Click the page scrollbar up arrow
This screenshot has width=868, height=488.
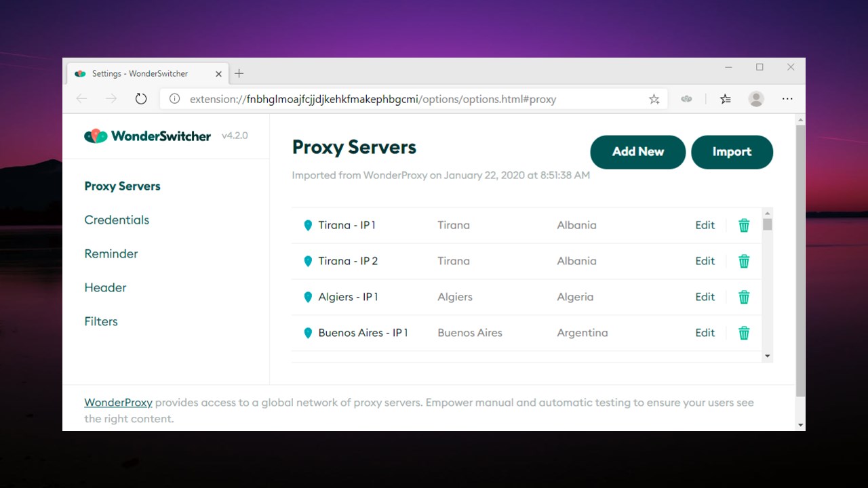pos(800,119)
